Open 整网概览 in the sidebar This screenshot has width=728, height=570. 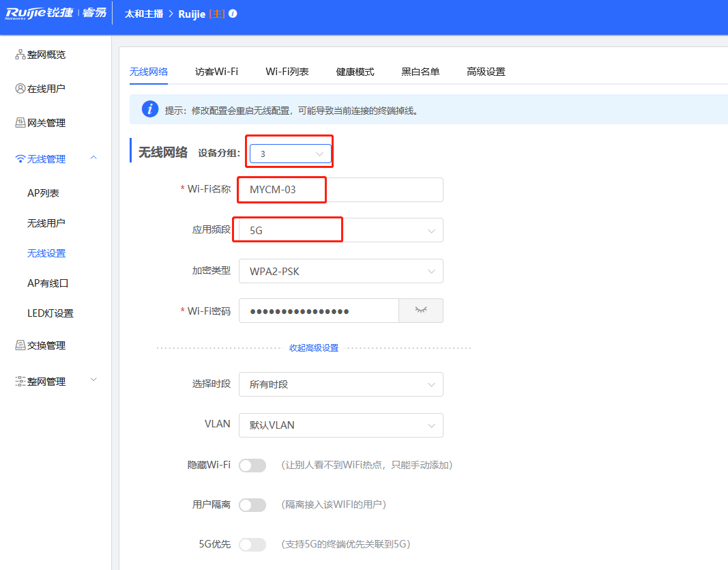tap(46, 55)
